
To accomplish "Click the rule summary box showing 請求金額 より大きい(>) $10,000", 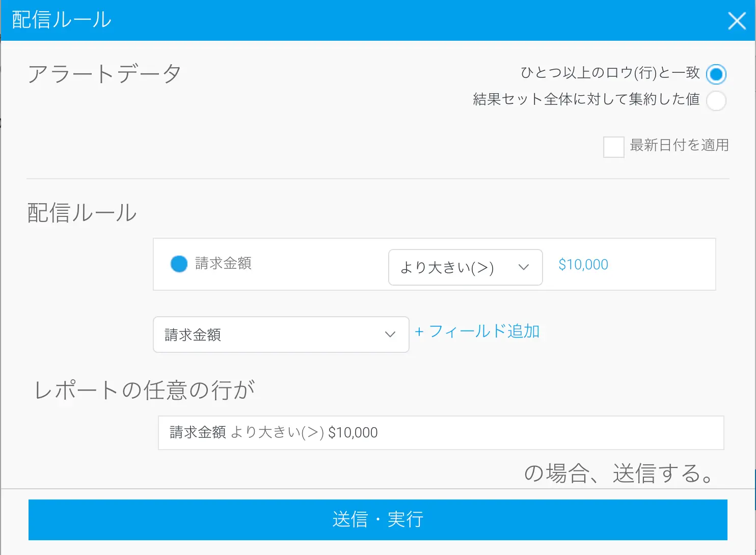I will click(441, 433).
